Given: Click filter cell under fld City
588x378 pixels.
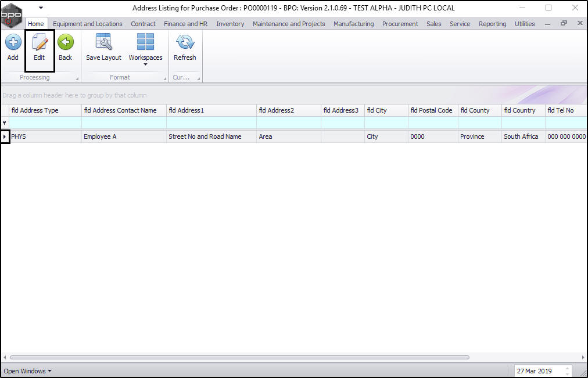Looking at the screenshot, I should [x=386, y=123].
